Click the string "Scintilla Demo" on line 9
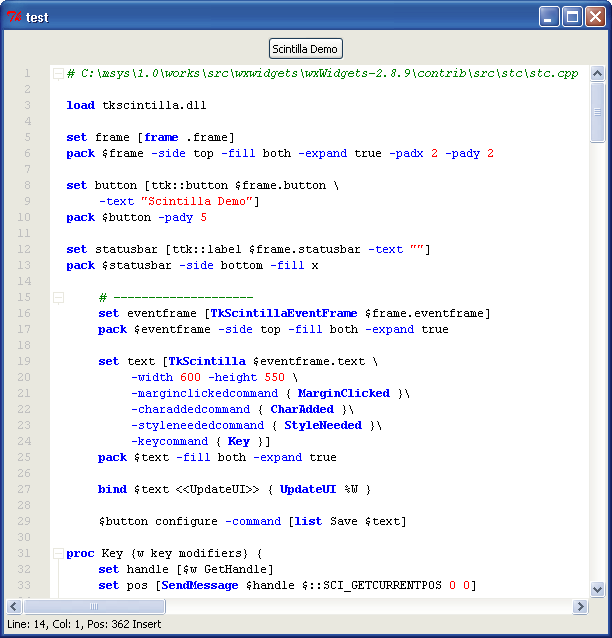Screen dimensions: 612x638 [197, 201]
